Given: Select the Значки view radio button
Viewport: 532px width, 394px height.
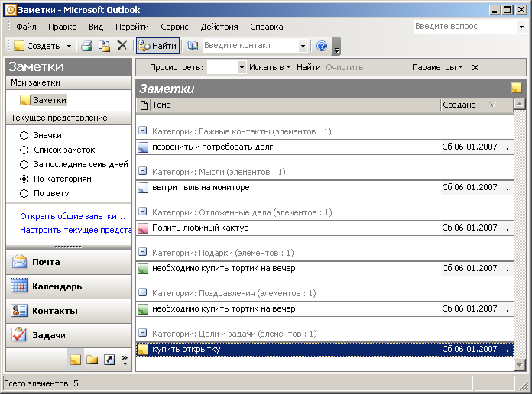Looking at the screenshot, I should [24, 135].
